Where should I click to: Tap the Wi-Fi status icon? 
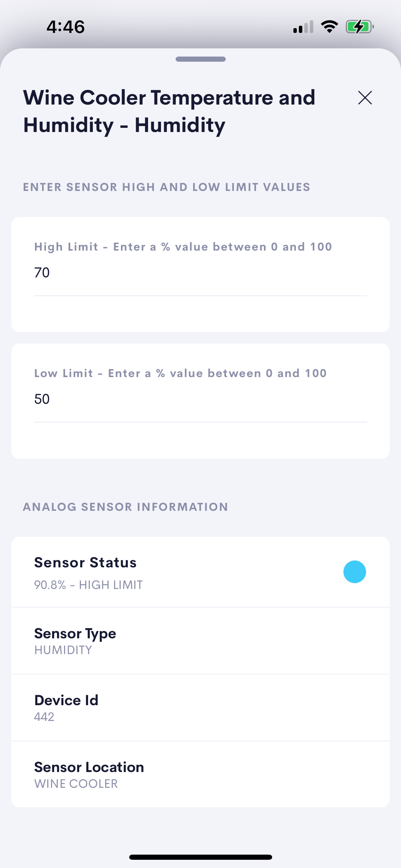pos(329,27)
